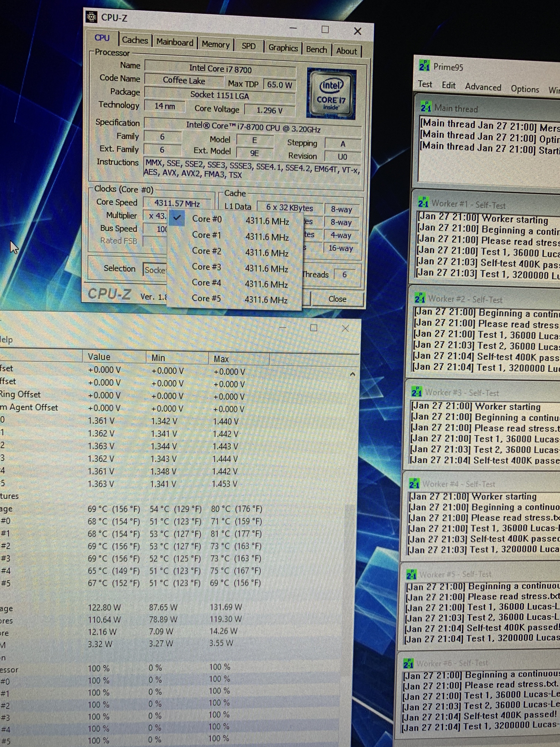Click the Package Socket 1151 LGA field
560x747 pixels.
(x=220, y=95)
